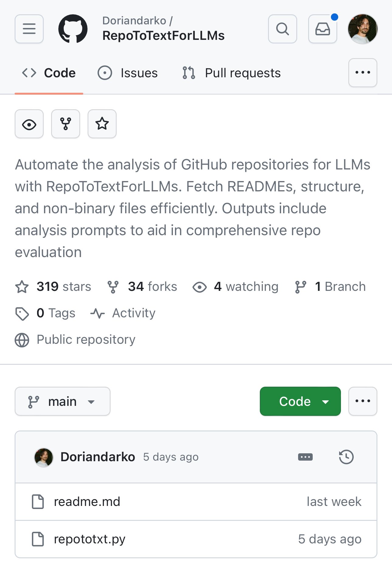Image resolution: width=392 pixels, height=568 pixels.
Task: Expand the main branch selector dropdown
Action: [x=63, y=401]
